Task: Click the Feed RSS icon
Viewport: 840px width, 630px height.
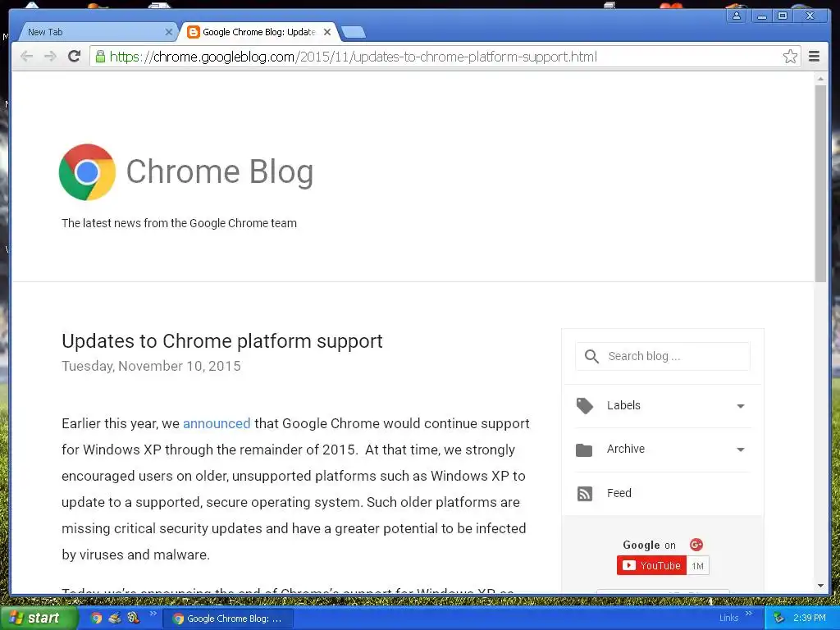Action: (584, 493)
